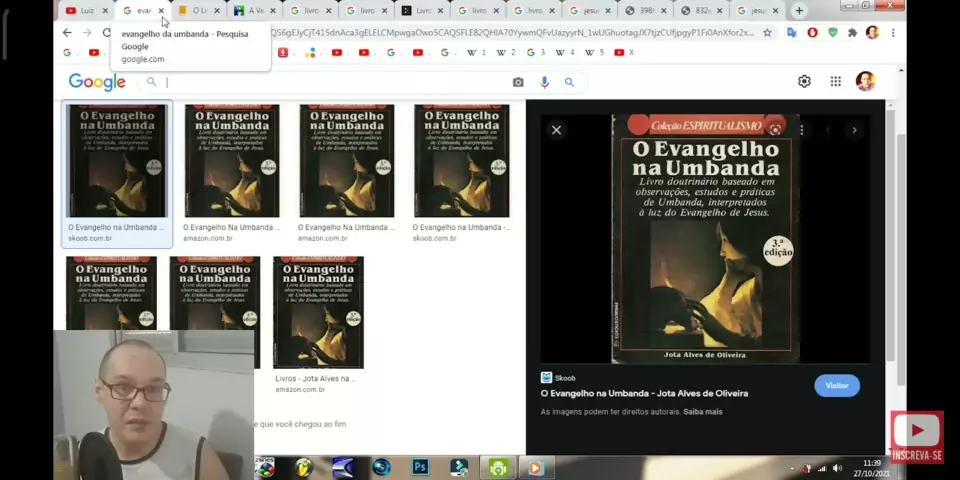Go to the next image with right chevron
This screenshot has width=960, height=480.
(x=854, y=130)
